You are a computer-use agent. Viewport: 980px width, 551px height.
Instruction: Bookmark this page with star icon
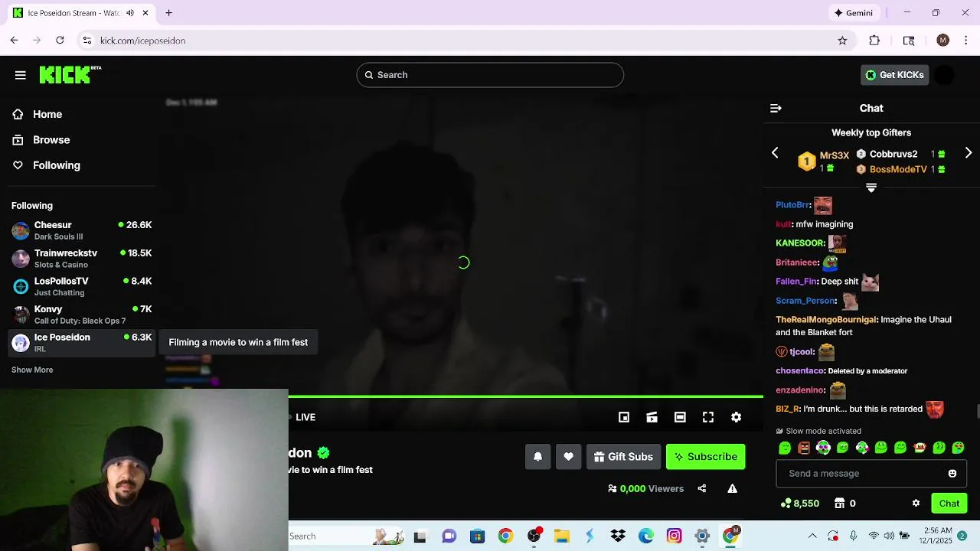pyautogui.click(x=842, y=41)
